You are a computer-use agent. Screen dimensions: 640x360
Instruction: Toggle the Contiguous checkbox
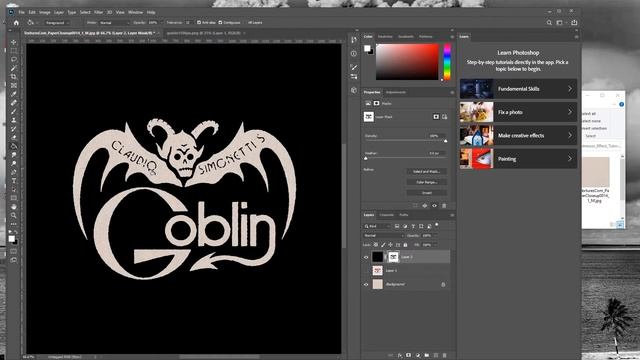(x=220, y=22)
